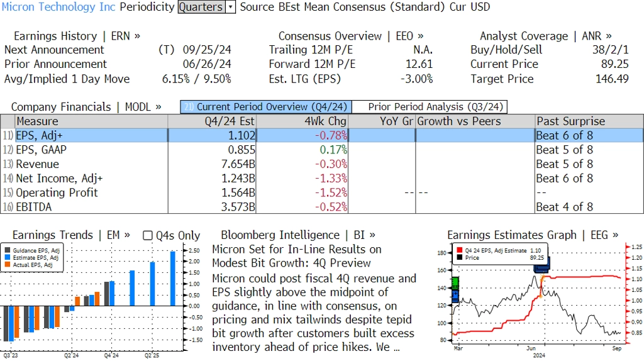Click the YoY Gr column header
This screenshot has height=361, width=644.
(x=382, y=121)
